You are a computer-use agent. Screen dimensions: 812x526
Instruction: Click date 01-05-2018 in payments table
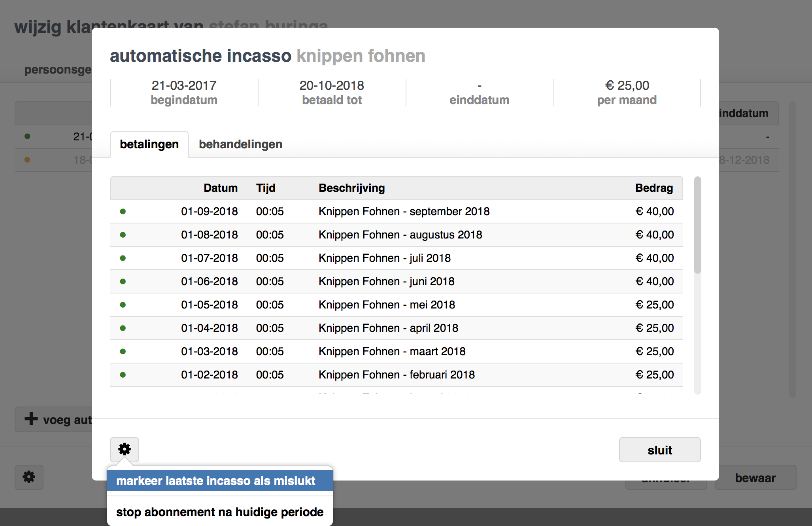tap(210, 305)
